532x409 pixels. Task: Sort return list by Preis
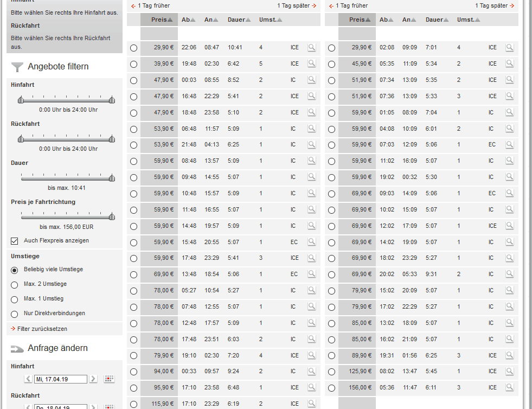pos(360,20)
